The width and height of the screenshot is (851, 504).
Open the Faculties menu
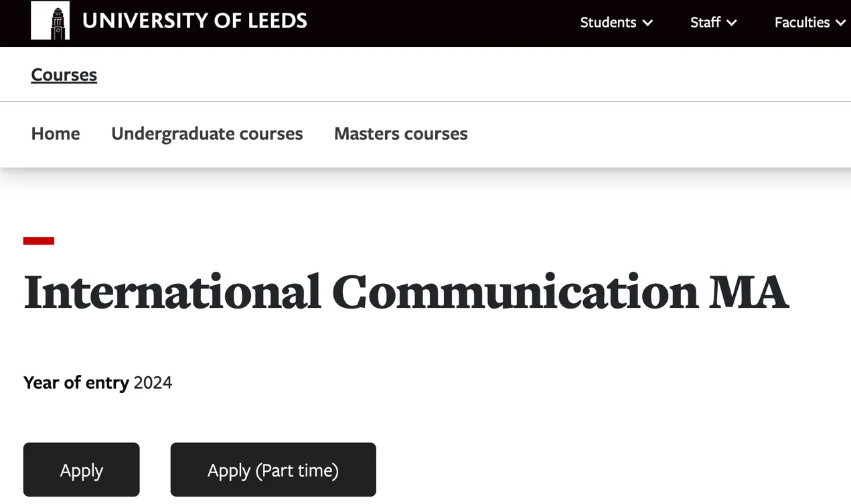click(x=801, y=23)
